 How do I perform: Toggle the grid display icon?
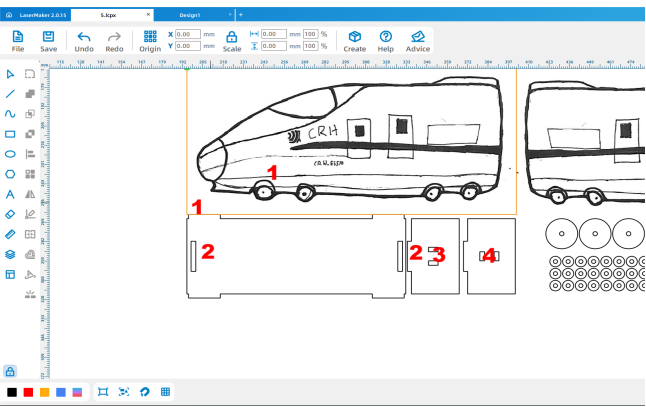click(165, 392)
